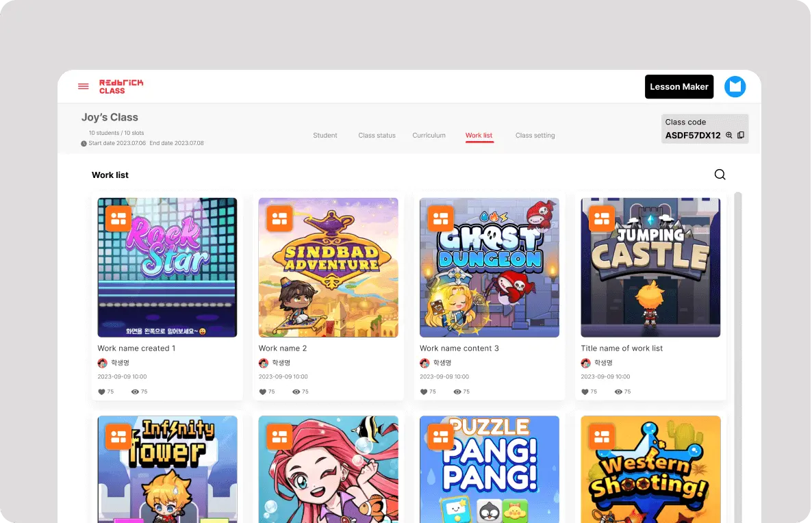Click student avatar under Work name 2

264,363
